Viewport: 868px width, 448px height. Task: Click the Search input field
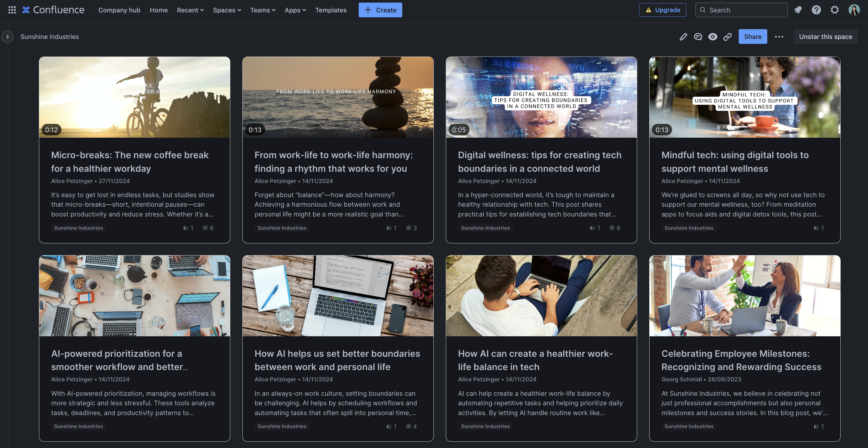(x=741, y=10)
